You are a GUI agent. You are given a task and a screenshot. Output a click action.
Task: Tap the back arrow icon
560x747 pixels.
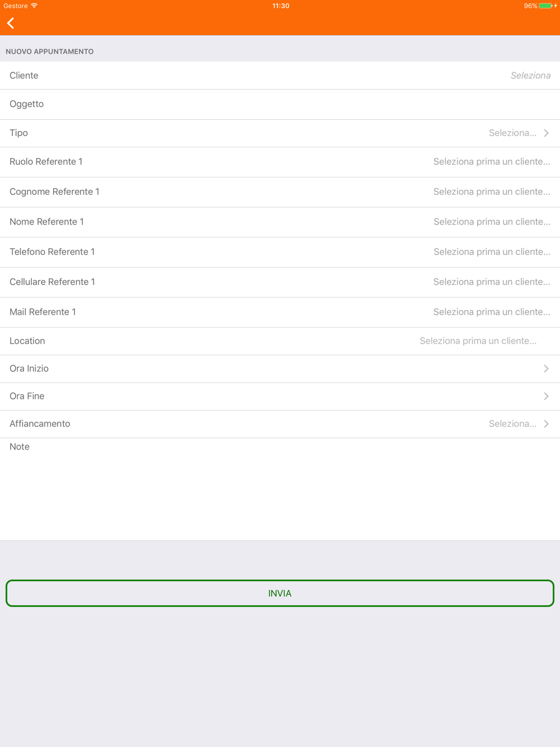11,23
